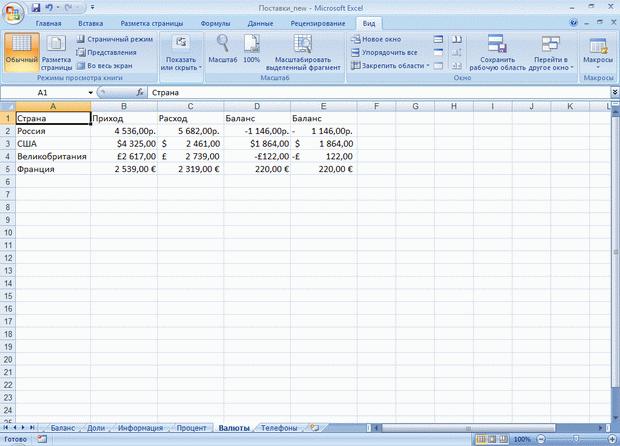The width and height of the screenshot is (620, 446).
Task: Click the Hide window icon
Action: [x=438, y=52]
